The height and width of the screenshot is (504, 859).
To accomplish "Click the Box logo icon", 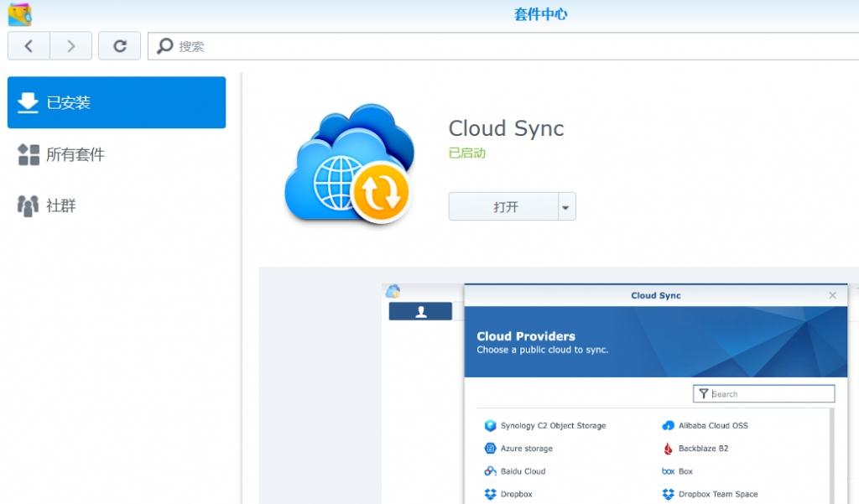I will click(x=668, y=471).
